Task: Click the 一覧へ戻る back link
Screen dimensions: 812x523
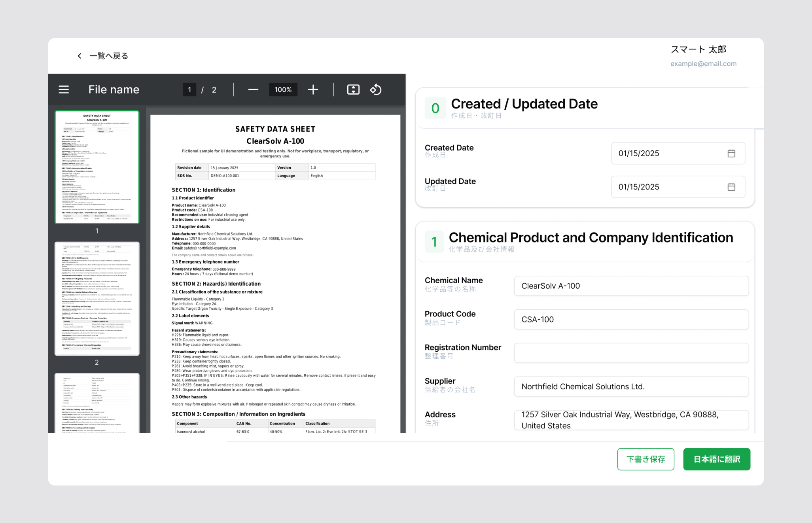Action: (109, 56)
